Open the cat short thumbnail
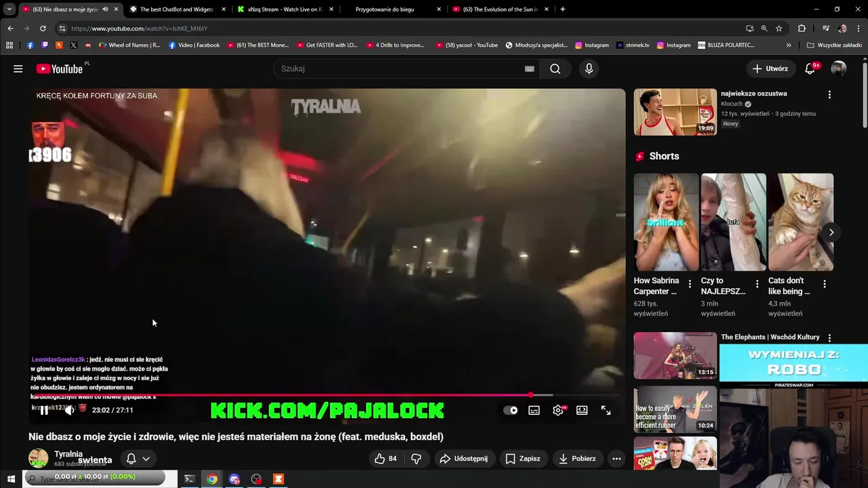This screenshot has width=868, height=488. [x=801, y=222]
